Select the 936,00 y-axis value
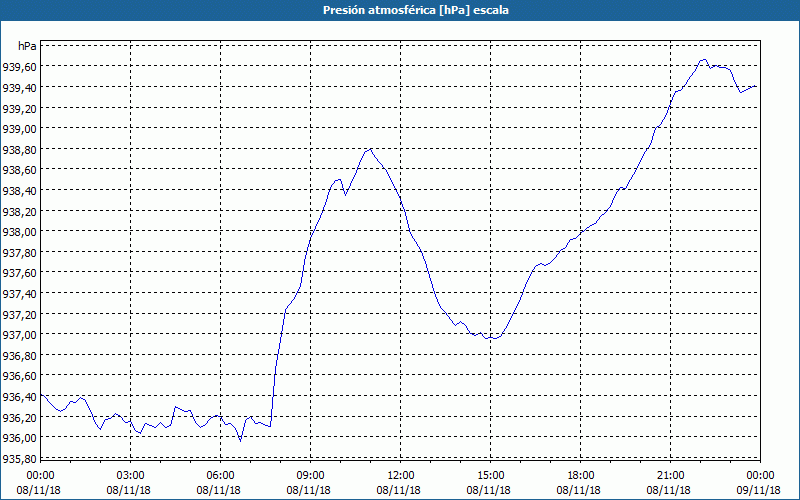This screenshot has height=500, width=800. [x=19, y=438]
